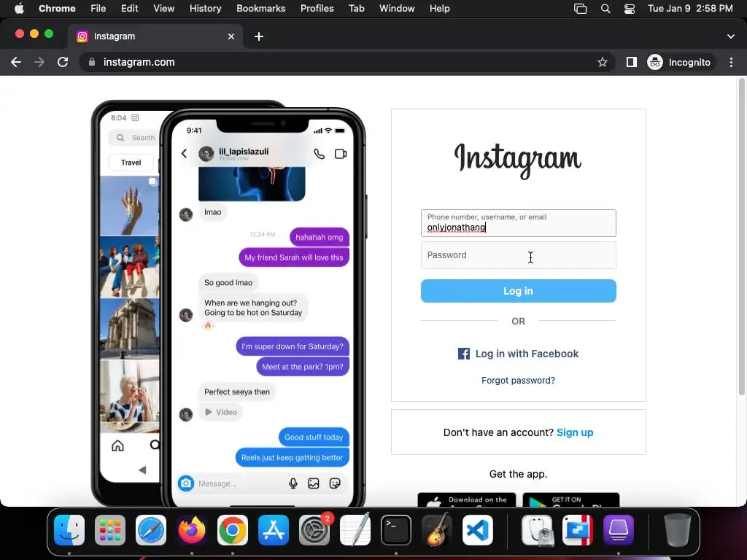Click the Sign up link

[575, 432]
